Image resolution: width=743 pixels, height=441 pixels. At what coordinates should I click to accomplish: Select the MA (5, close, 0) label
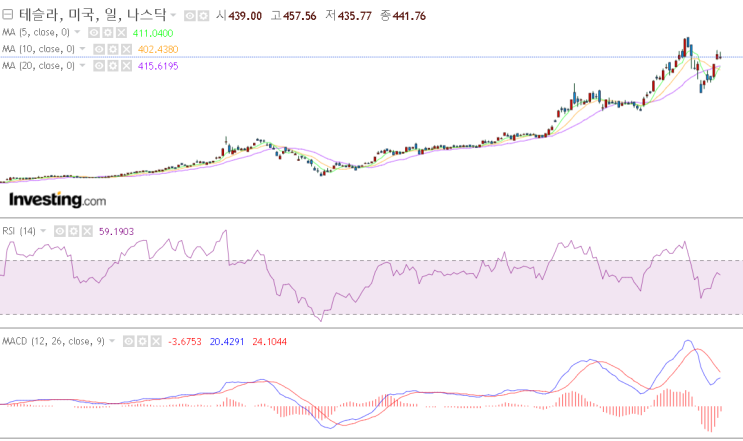(x=36, y=32)
